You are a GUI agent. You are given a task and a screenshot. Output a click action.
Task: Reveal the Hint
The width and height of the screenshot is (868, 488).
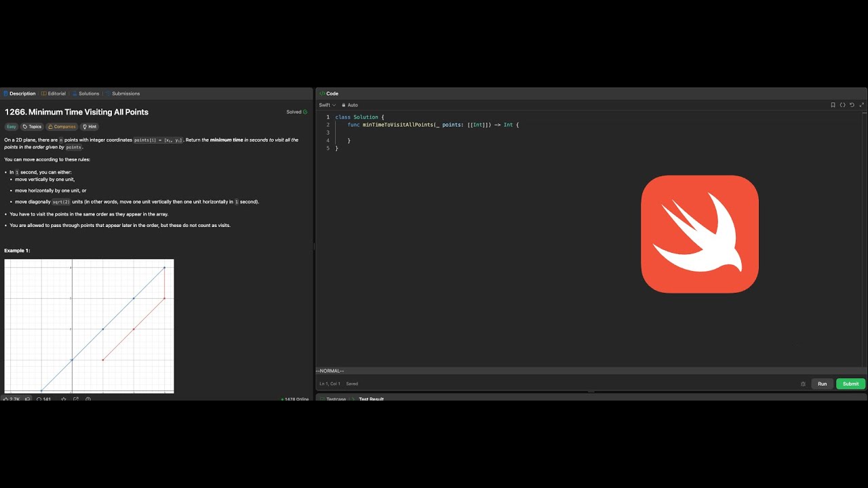90,127
